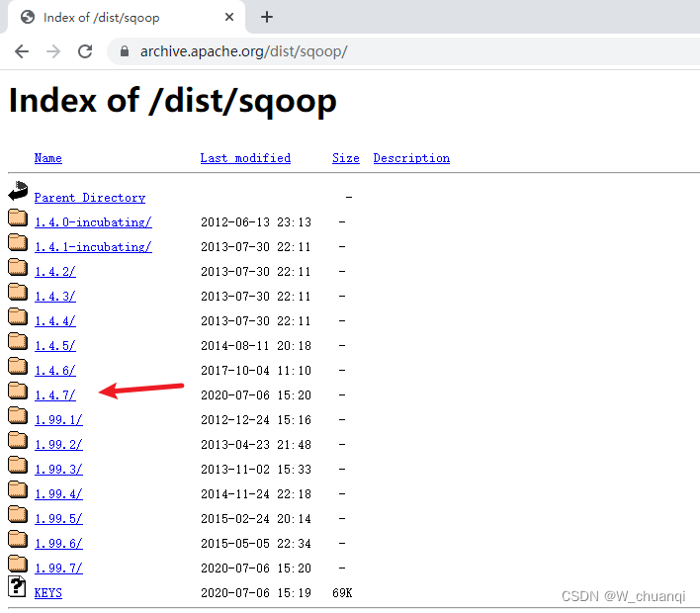Screen dimensions: 700x613
Task: Sort listing by Size column
Action: tap(345, 158)
